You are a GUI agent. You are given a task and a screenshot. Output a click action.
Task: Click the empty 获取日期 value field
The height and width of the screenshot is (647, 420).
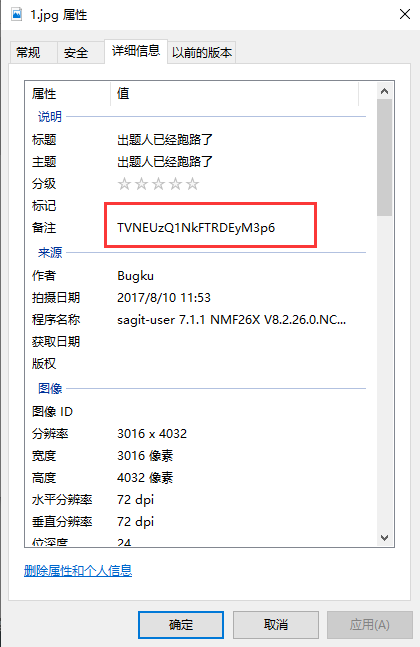238,342
